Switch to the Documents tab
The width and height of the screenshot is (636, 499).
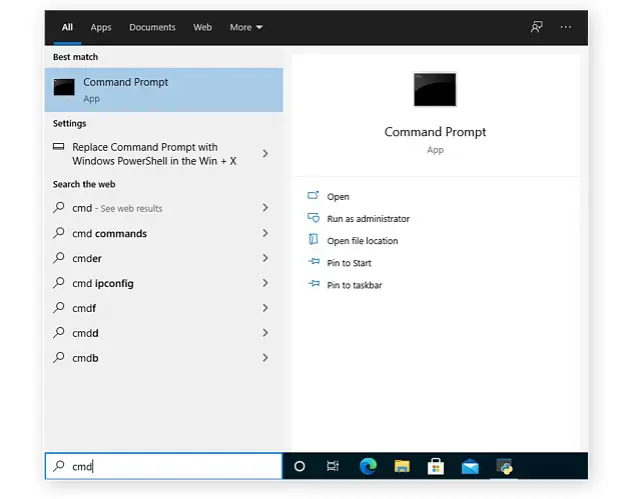152,27
